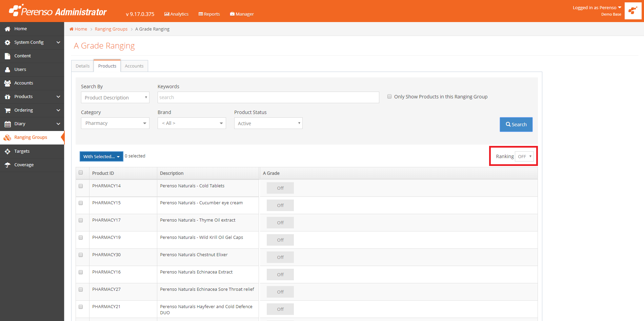Click the Perenso Administrator logo
The image size is (644, 321).
point(58,11)
